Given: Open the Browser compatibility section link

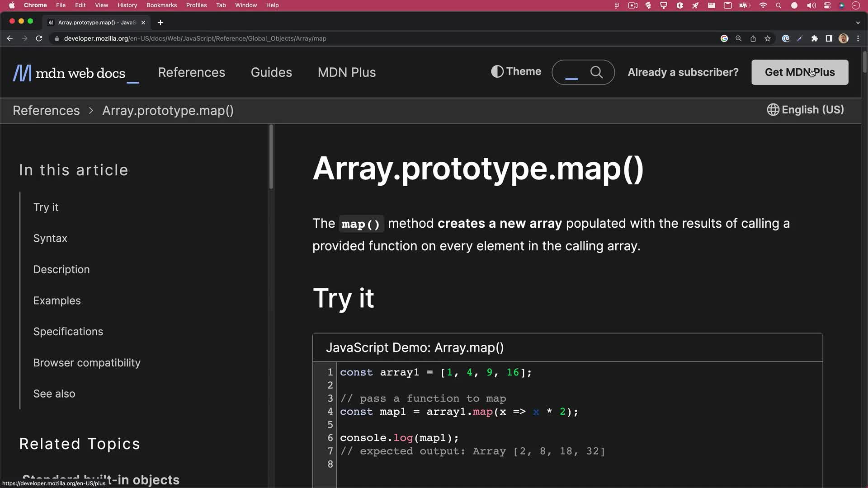Looking at the screenshot, I should click(87, 363).
